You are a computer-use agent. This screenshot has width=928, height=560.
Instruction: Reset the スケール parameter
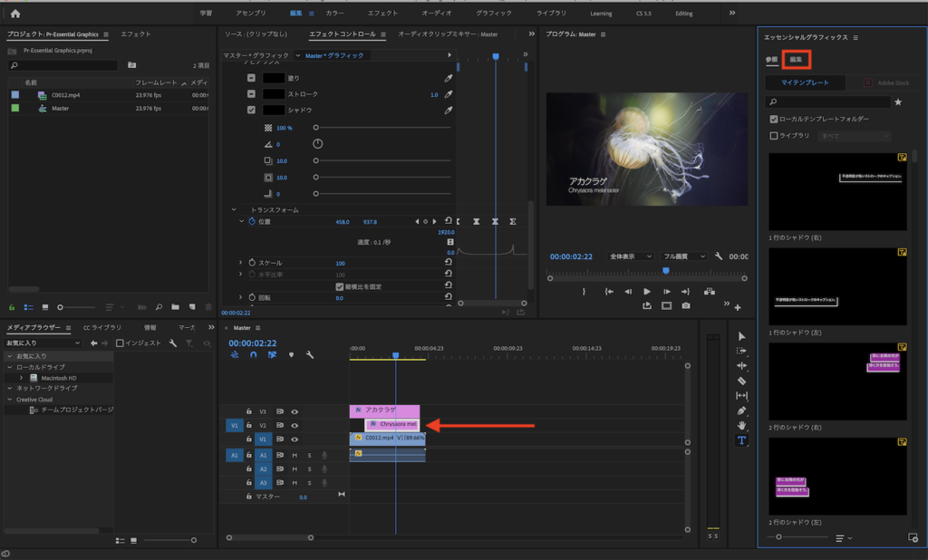[x=448, y=263]
